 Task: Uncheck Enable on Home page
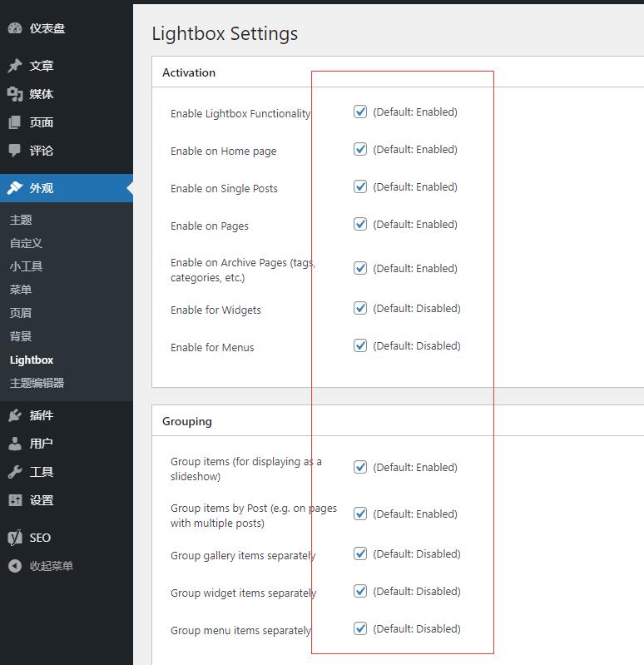click(x=360, y=149)
